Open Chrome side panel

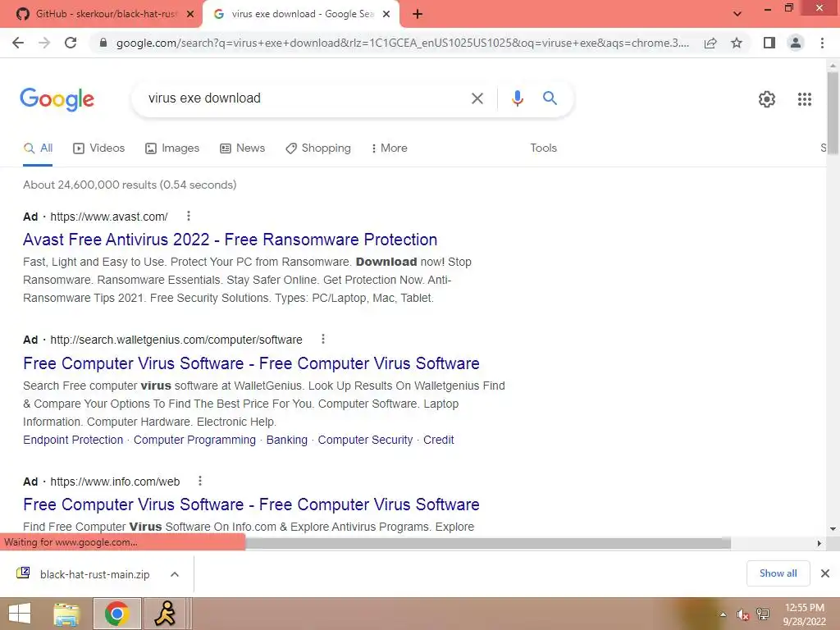pos(769,43)
